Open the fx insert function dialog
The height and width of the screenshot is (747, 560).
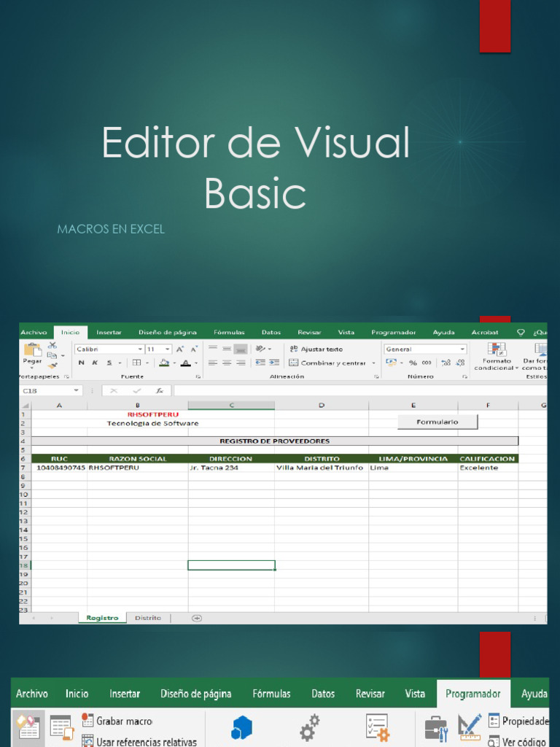point(160,391)
